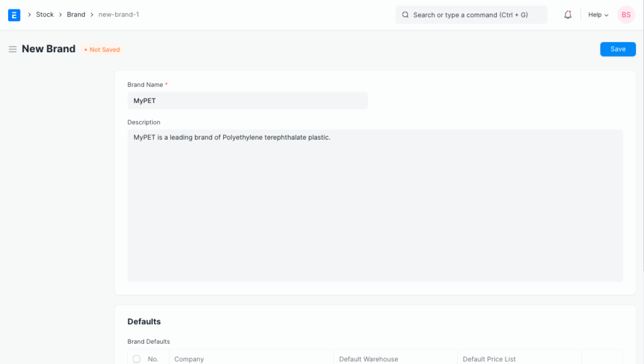644x364 pixels.
Task: Click the search or command bar
Action: pyautogui.click(x=471, y=15)
